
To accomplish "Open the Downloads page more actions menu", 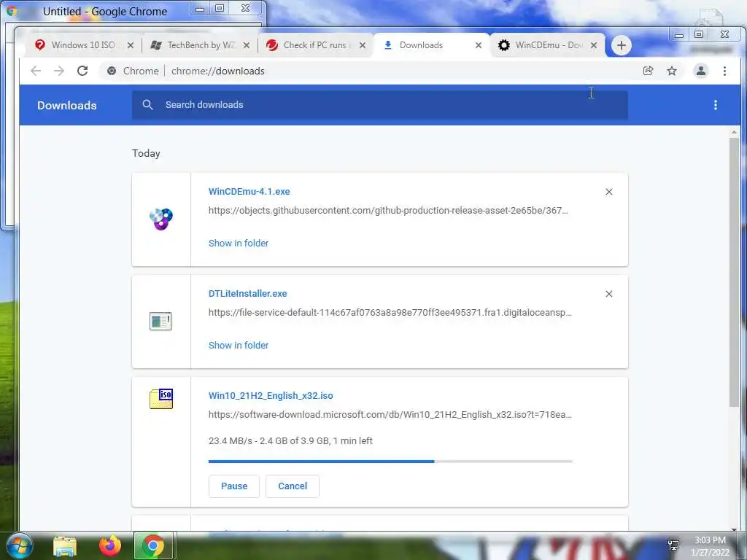I will pos(715,105).
